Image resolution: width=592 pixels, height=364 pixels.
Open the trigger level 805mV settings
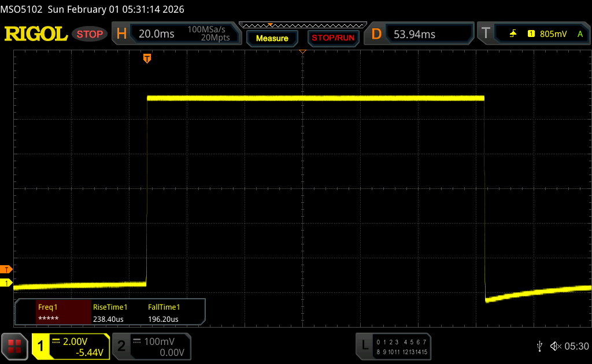tap(553, 34)
